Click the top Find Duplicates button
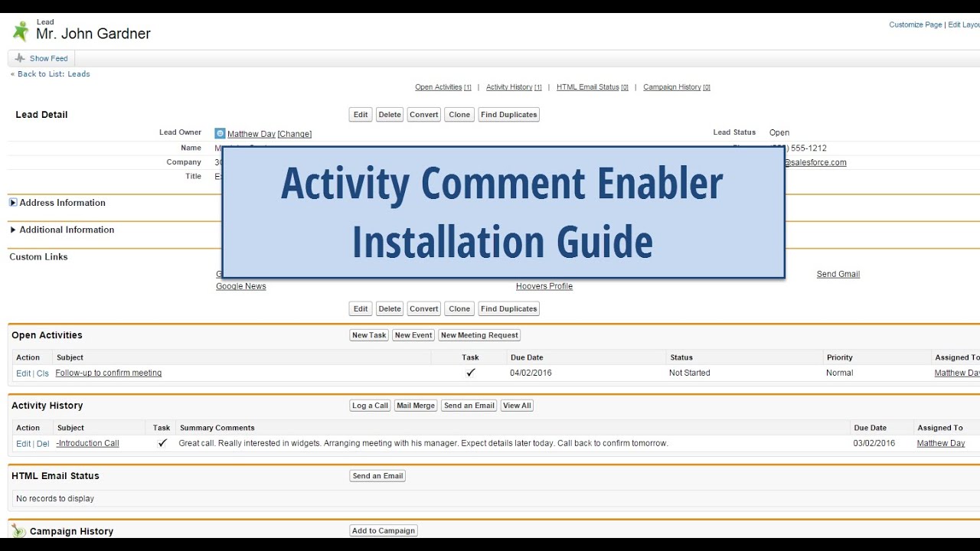This screenshot has width=980, height=551. (x=508, y=115)
